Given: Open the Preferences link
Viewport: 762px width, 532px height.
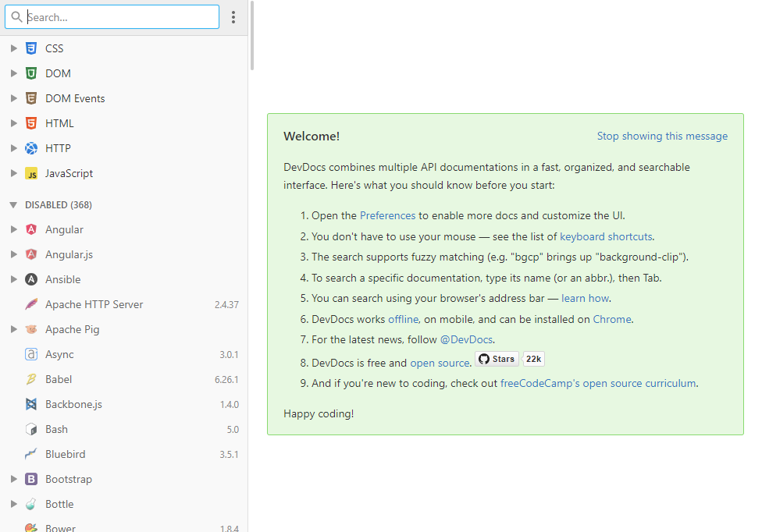Looking at the screenshot, I should pos(387,215).
